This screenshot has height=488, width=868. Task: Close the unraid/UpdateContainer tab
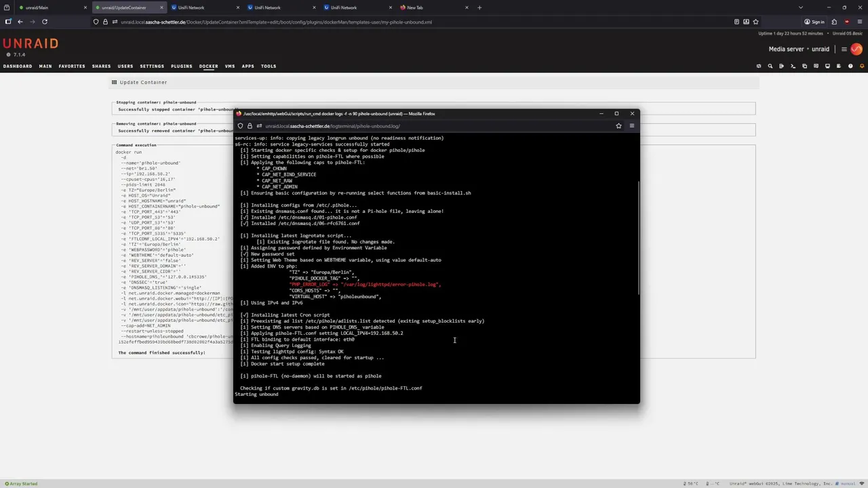coord(161,7)
